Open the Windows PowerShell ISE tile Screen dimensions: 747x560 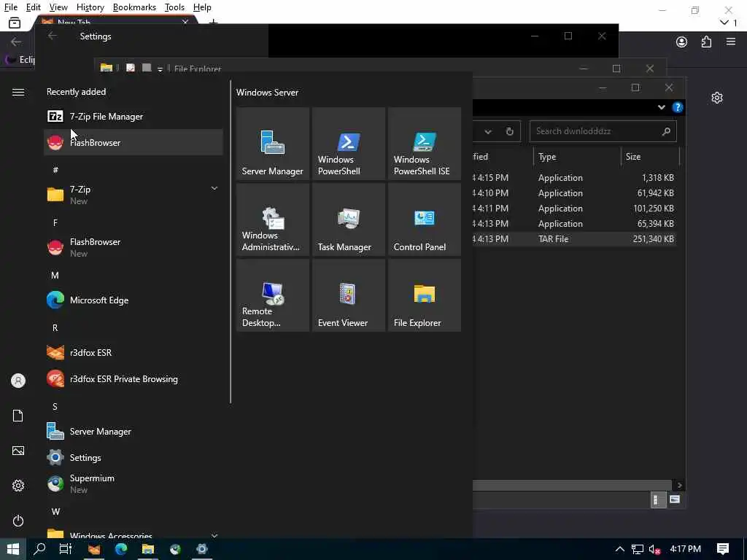click(425, 144)
